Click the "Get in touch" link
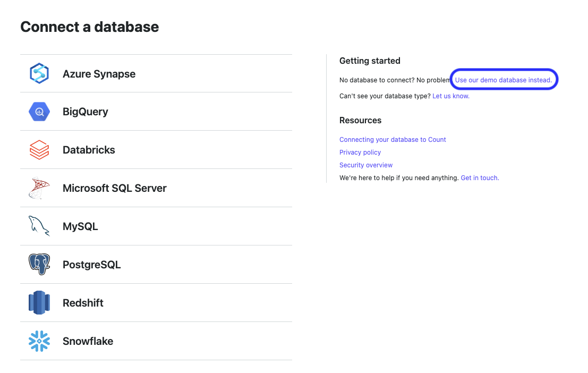This screenshot has height=373, width=588. (x=480, y=178)
